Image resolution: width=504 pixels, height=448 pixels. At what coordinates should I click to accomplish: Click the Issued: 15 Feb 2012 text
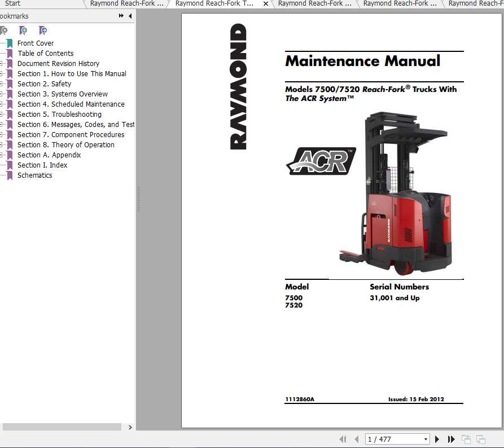(x=416, y=399)
